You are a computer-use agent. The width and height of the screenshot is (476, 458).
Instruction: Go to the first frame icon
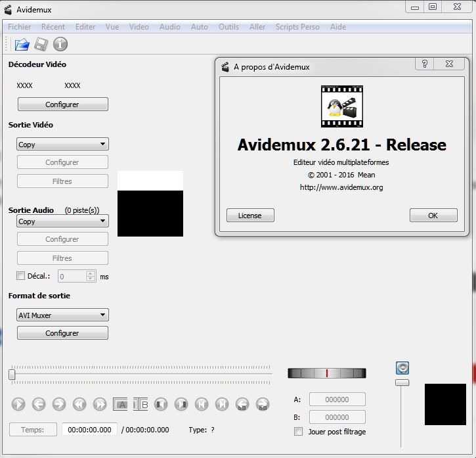[x=202, y=404]
